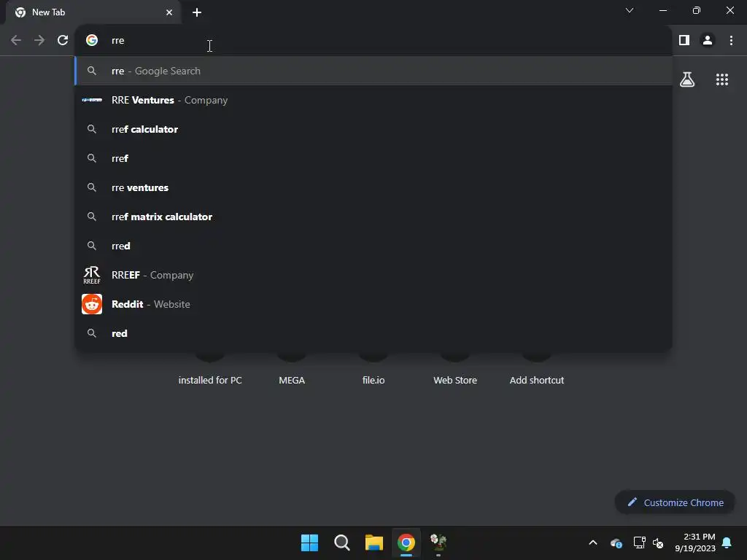The width and height of the screenshot is (747, 560).
Task: Pick the 'rre ventures' suggestion
Action: pos(374,187)
